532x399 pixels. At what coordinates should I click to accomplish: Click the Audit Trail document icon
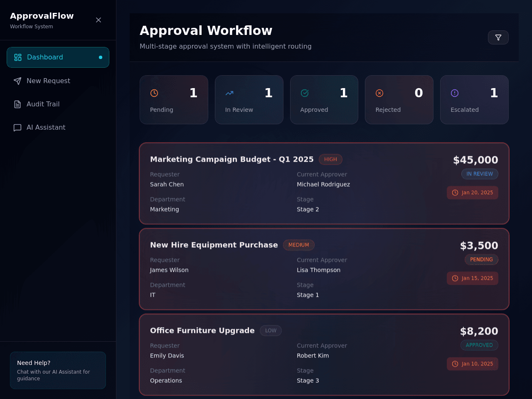click(x=17, y=104)
